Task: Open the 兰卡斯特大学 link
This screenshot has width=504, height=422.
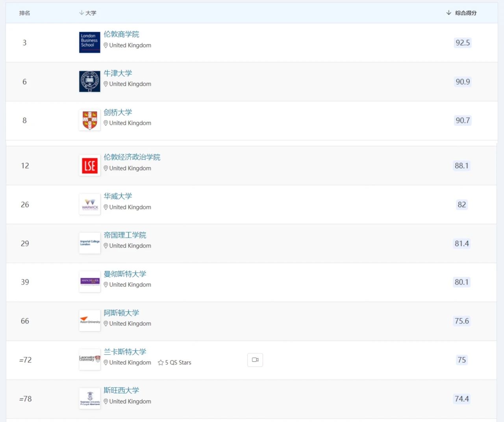Action: (125, 352)
